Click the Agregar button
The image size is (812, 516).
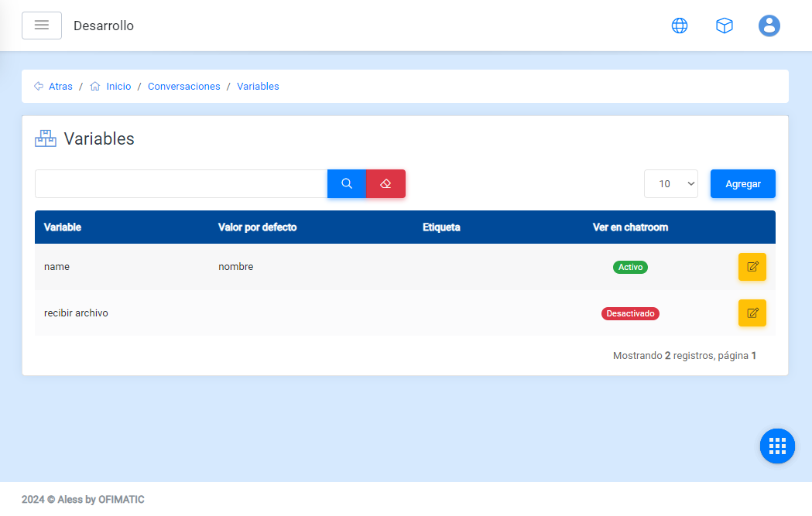click(742, 184)
